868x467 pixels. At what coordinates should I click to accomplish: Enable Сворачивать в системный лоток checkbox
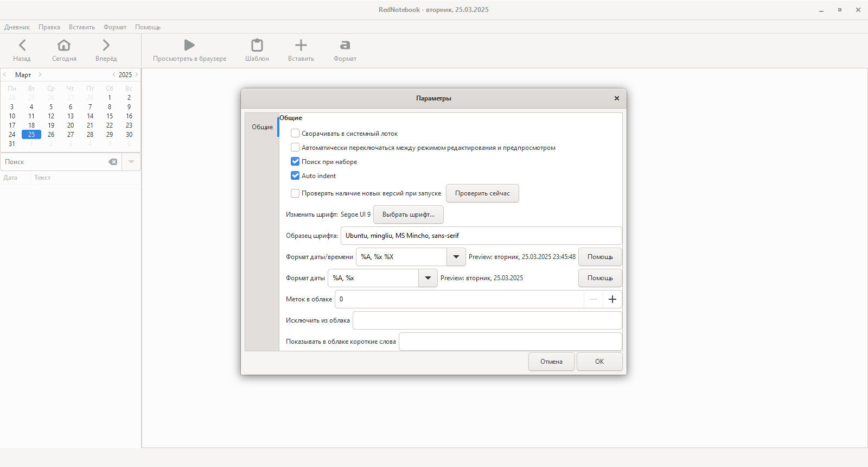(295, 133)
